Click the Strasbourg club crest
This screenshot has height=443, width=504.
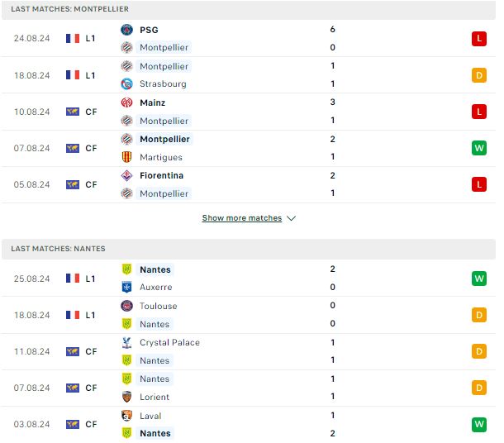pos(126,84)
